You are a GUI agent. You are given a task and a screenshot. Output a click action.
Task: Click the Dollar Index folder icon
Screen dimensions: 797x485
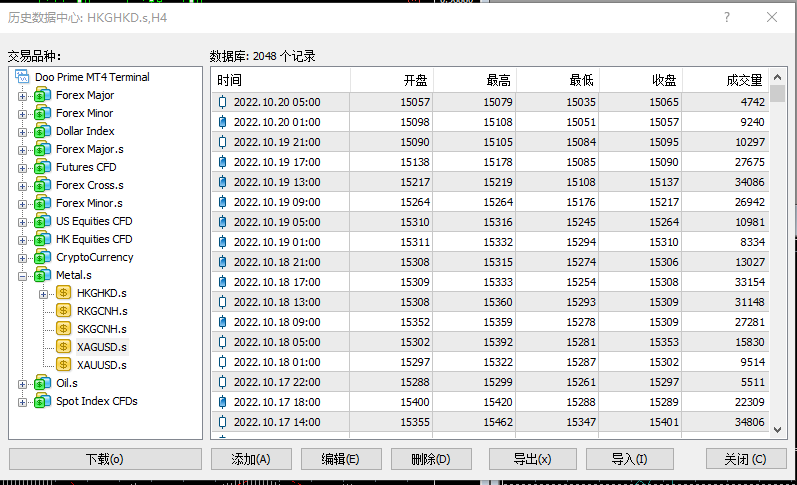[42, 131]
